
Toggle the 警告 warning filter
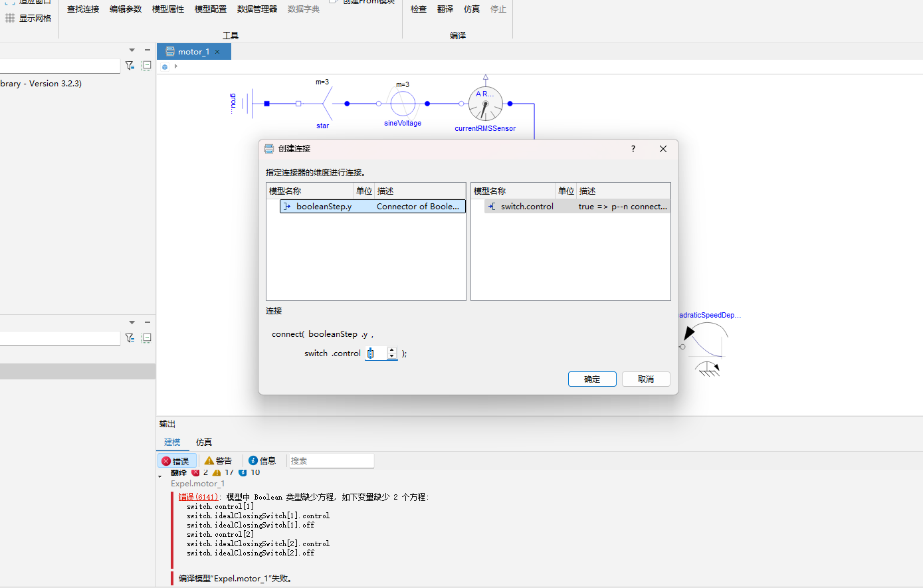point(218,460)
